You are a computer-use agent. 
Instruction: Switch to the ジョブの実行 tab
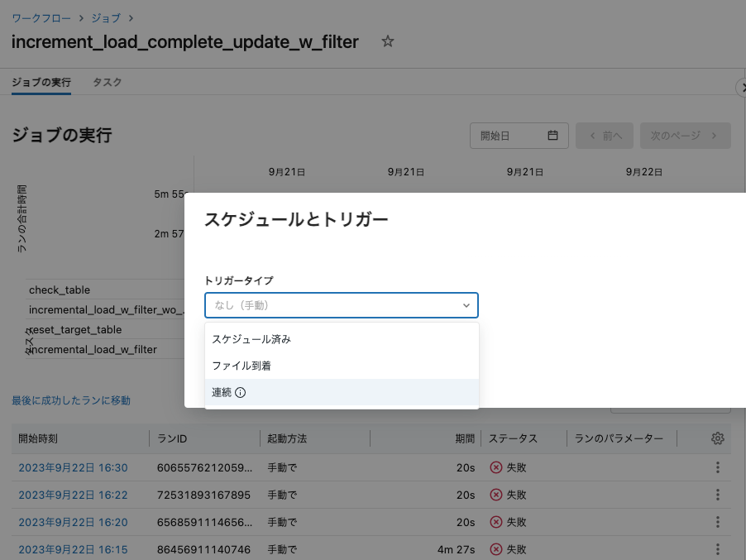pos(41,82)
